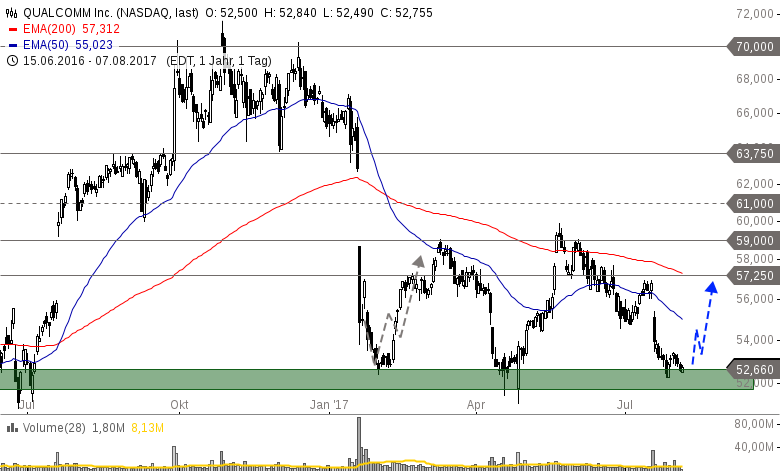The height and width of the screenshot is (471, 780).
Task: Click the red EMA(200) legend dash
Action: 12,29
